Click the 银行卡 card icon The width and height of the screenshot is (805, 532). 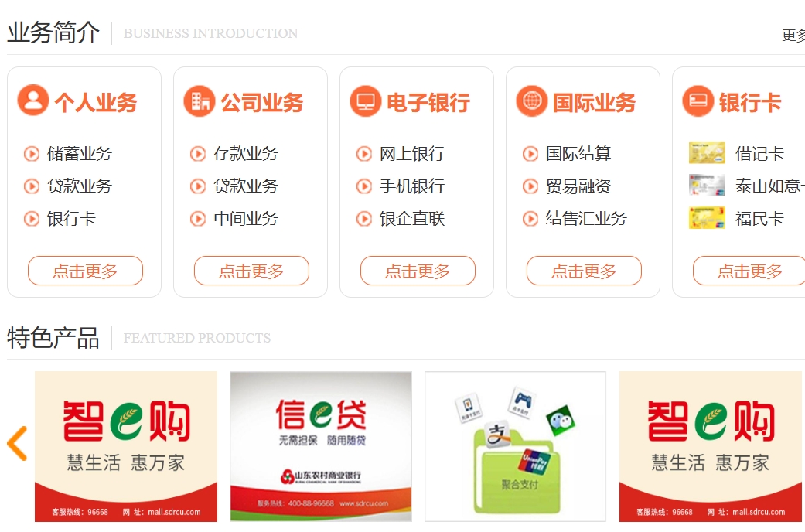(x=698, y=101)
